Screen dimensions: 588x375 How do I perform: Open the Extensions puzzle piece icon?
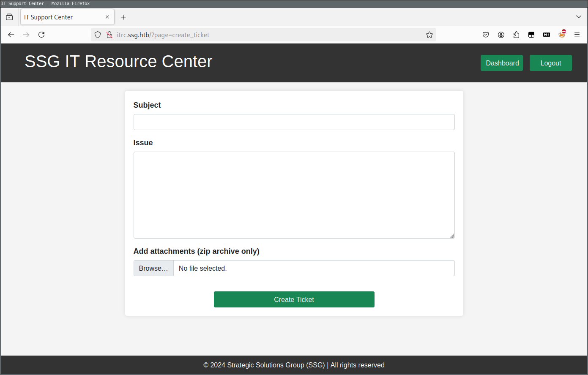tap(516, 35)
